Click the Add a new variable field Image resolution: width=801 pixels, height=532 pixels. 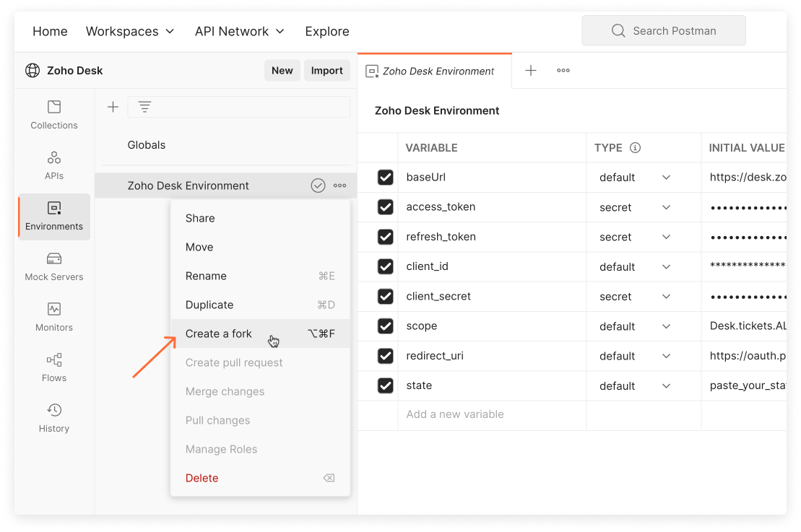492,414
